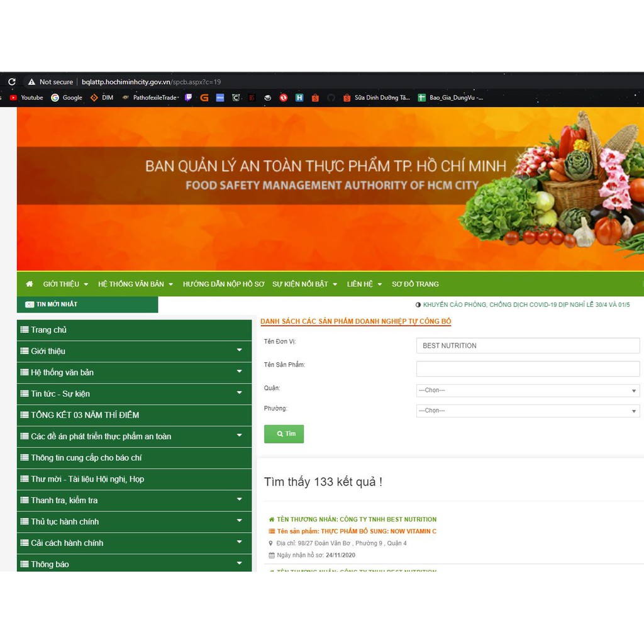This screenshot has height=644, width=644.
Task: Open the Google bookmark
Action: 67,97
